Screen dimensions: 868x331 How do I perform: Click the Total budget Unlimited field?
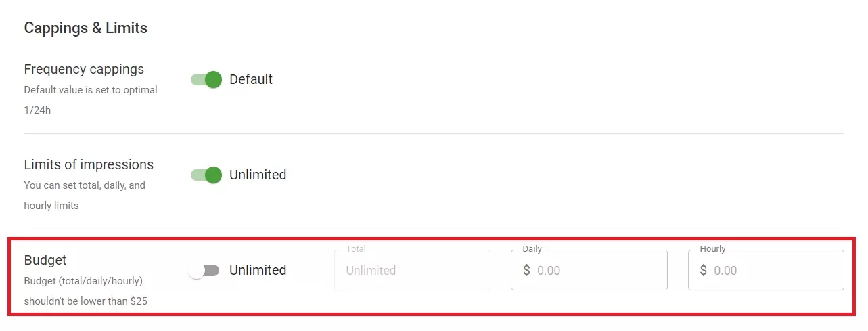411,271
